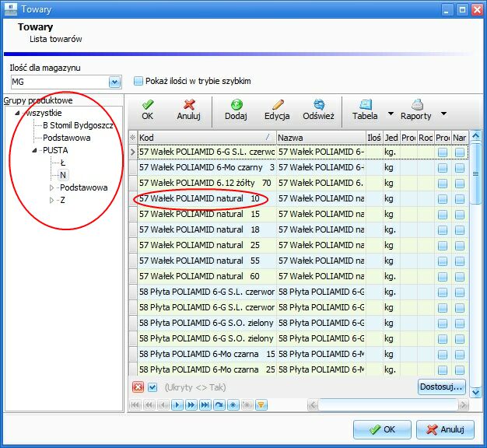Image resolution: width=487 pixels, height=448 pixels.
Task: Refresh the list with Odśwież
Action: click(x=319, y=110)
